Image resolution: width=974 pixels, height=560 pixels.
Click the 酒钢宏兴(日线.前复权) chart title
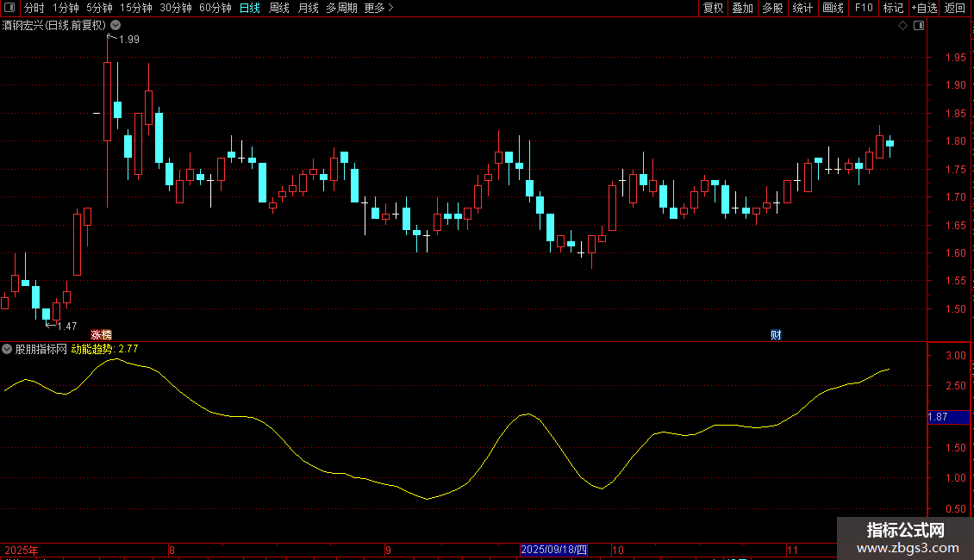click(54, 26)
